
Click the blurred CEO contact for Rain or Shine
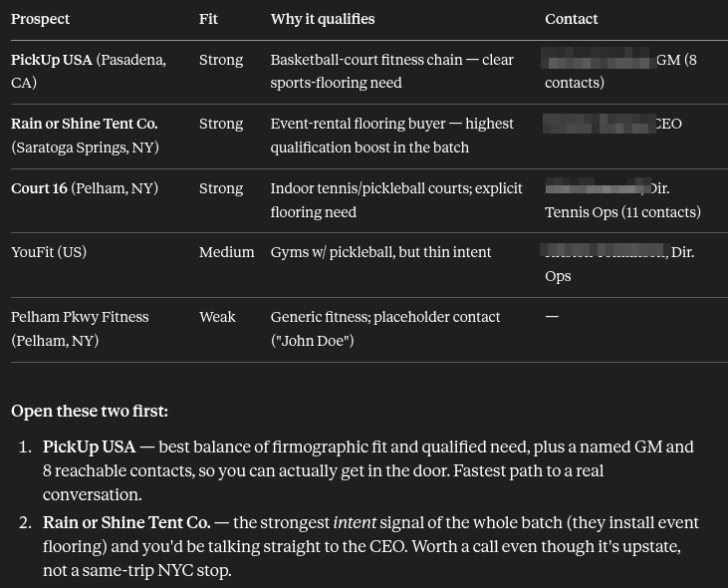(x=612, y=124)
